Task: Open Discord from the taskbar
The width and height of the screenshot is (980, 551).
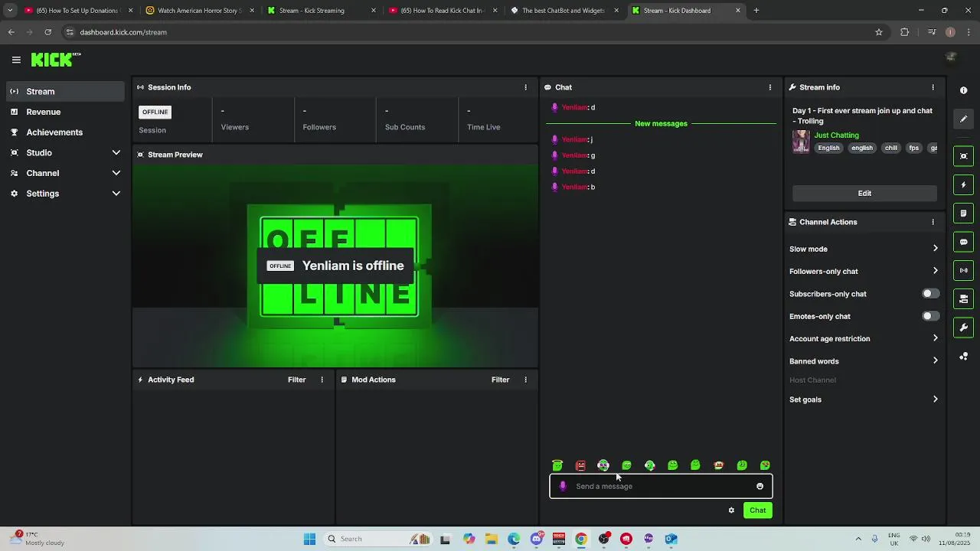Action: tap(537, 539)
